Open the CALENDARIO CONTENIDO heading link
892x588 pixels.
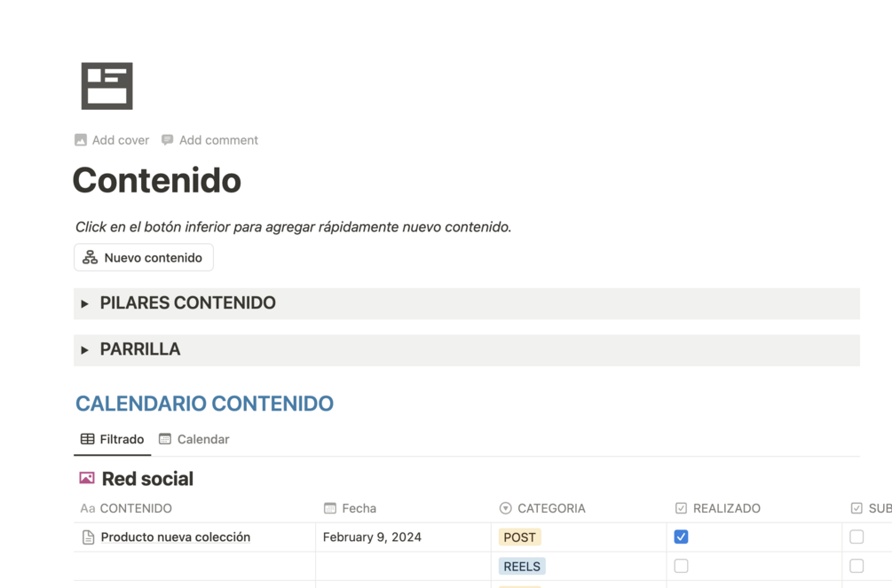(204, 404)
